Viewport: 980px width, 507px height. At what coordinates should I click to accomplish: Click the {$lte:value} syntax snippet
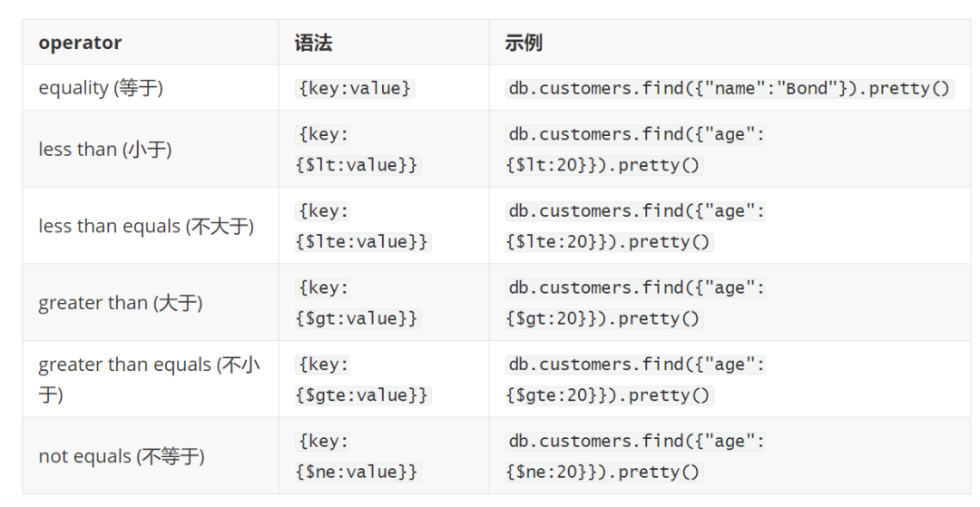click(x=363, y=242)
